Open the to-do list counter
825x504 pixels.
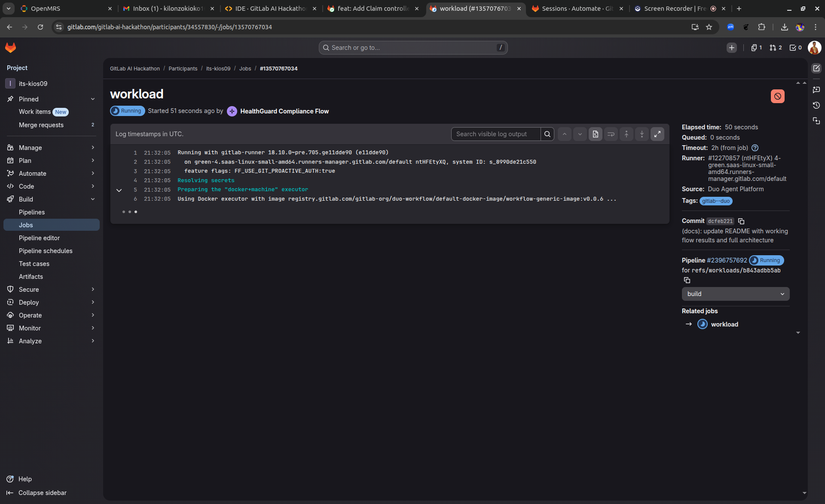(x=796, y=48)
